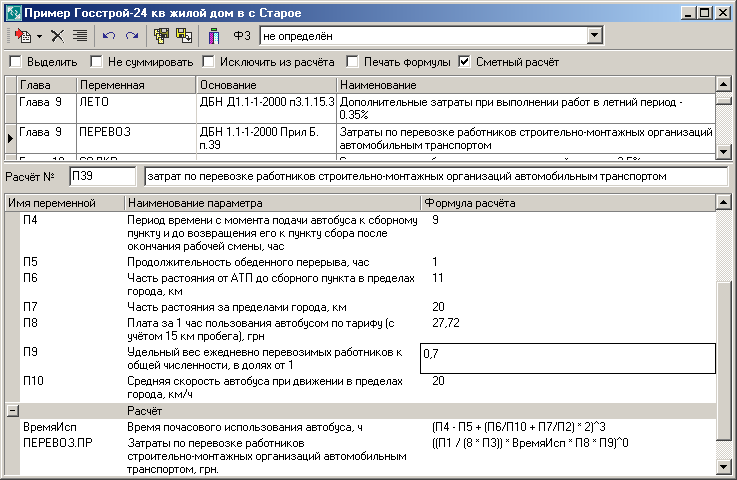This screenshot has height=480, width=737.
Task: Select the П4 variable row
Action: pyautogui.click(x=30, y=220)
